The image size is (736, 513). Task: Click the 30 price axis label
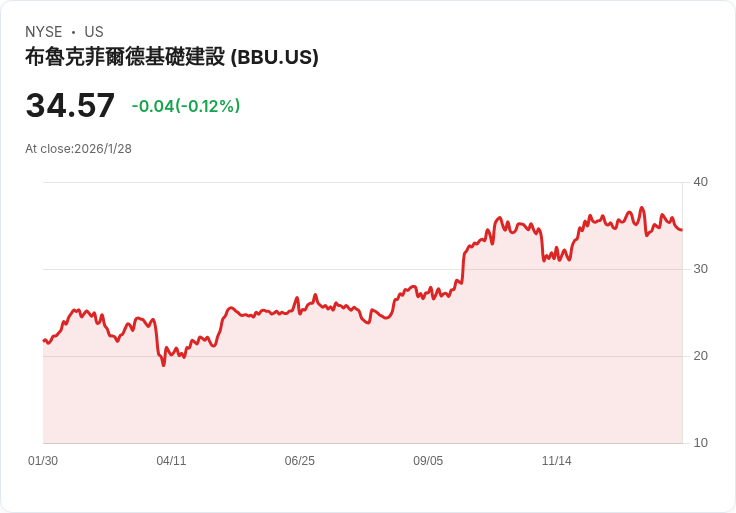pyautogui.click(x=701, y=269)
